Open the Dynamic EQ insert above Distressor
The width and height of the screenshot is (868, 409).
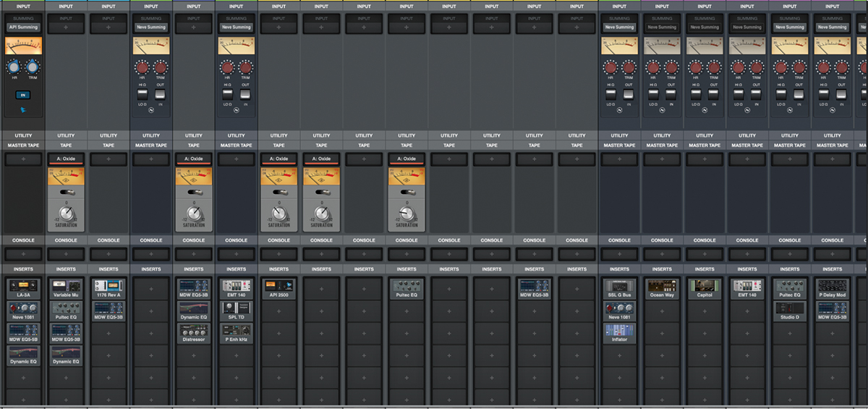[x=194, y=311]
